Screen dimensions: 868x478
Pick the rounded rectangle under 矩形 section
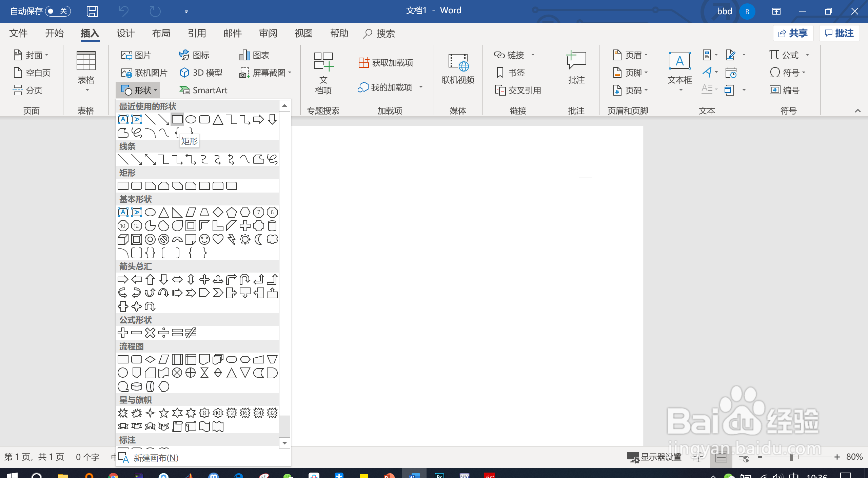[x=137, y=186]
